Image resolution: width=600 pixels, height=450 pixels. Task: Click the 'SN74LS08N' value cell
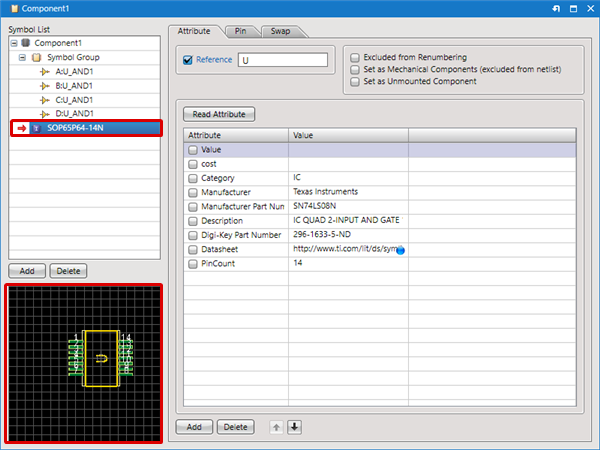(348, 206)
